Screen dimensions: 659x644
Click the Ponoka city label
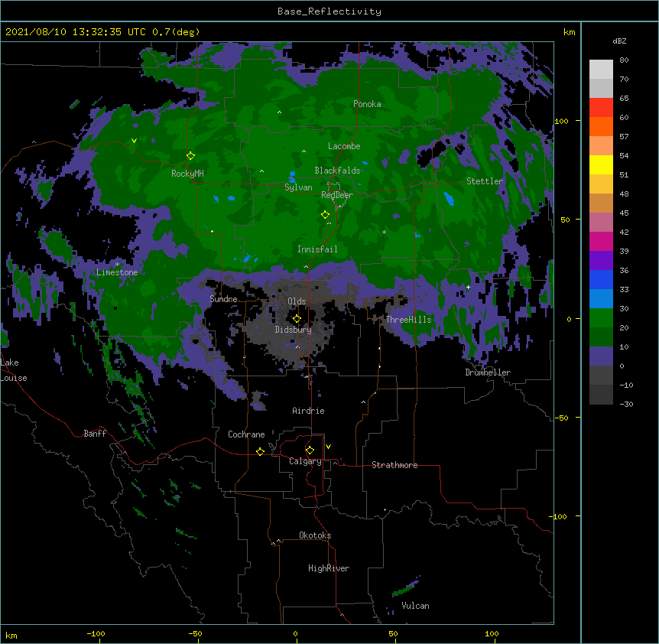367,104
